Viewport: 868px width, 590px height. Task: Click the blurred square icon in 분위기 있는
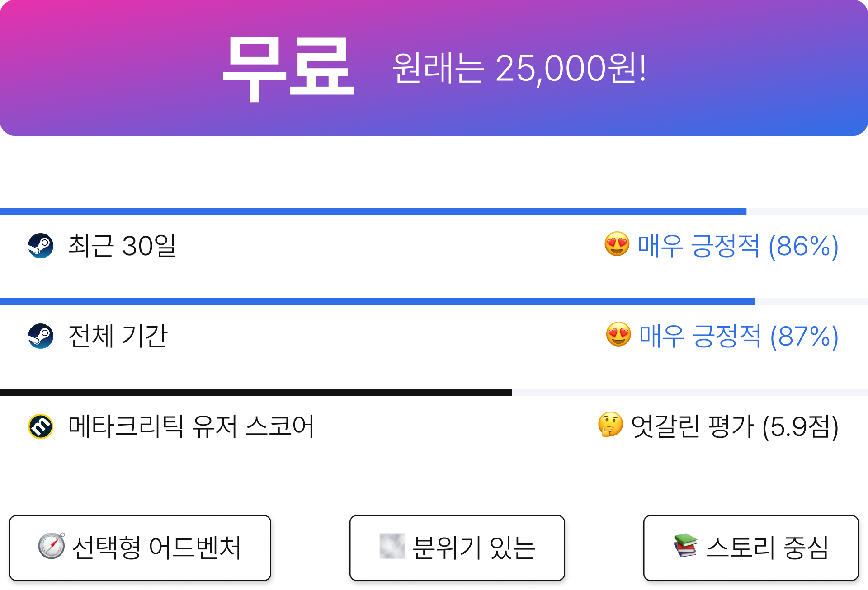pyautogui.click(x=392, y=546)
